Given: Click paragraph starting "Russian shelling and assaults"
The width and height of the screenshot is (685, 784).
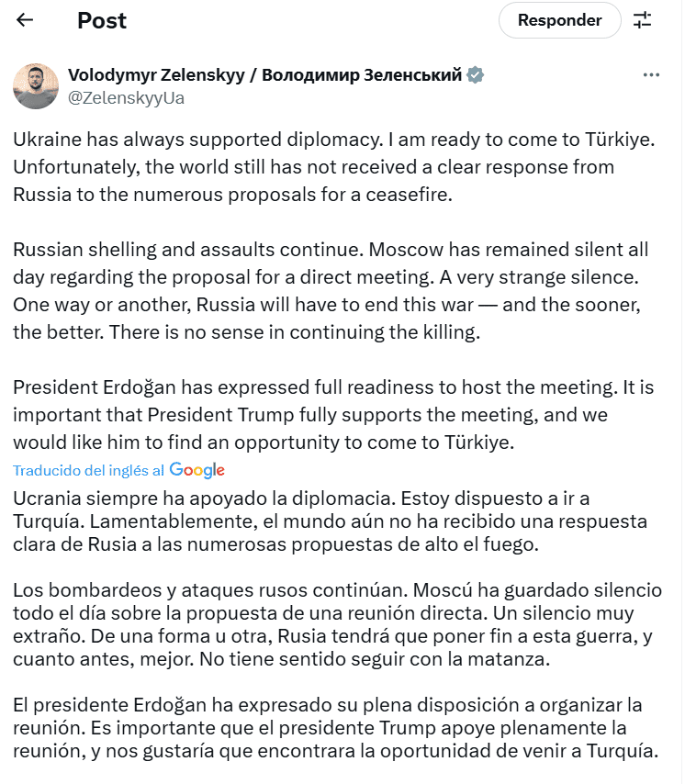Looking at the screenshot, I should click(x=331, y=290).
